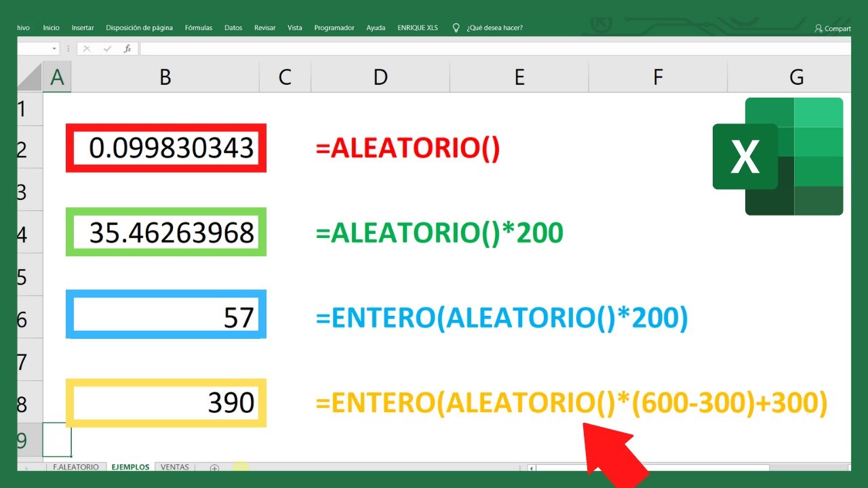Select row 6 header
Viewport: 868px width, 488px height.
tap(30, 317)
